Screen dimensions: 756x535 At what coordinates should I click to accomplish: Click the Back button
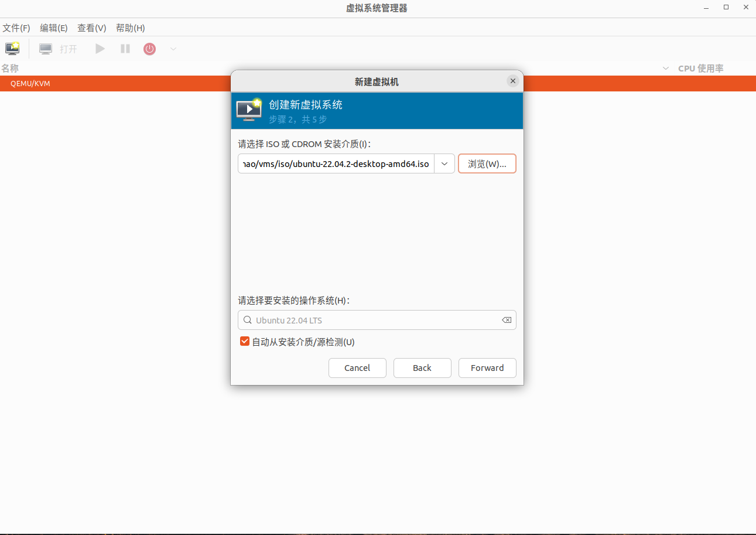pyautogui.click(x=422, y=368)
